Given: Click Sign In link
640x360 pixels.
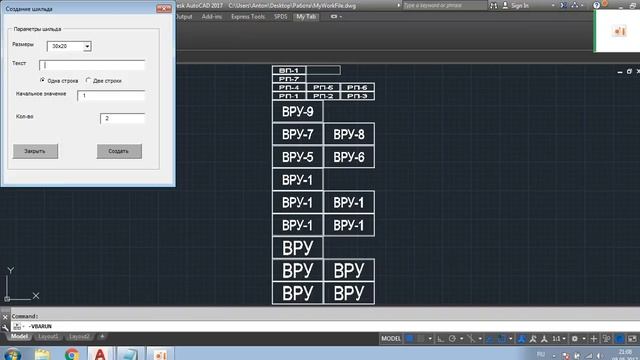Looking at the screenshot, I should (x=520, y=5).
